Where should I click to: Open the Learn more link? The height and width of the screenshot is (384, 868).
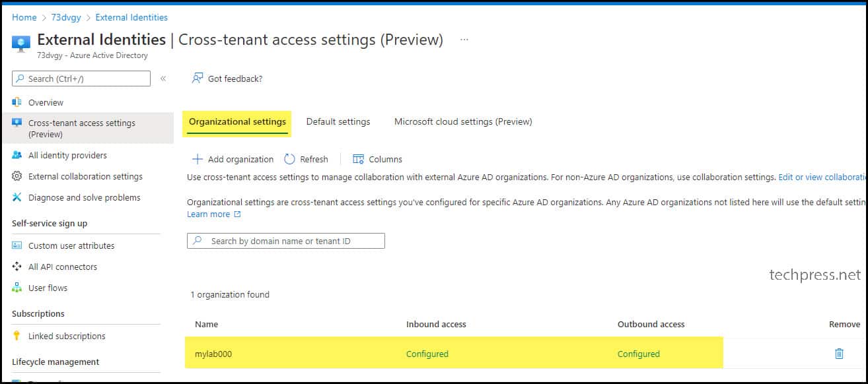click(210, 214)
